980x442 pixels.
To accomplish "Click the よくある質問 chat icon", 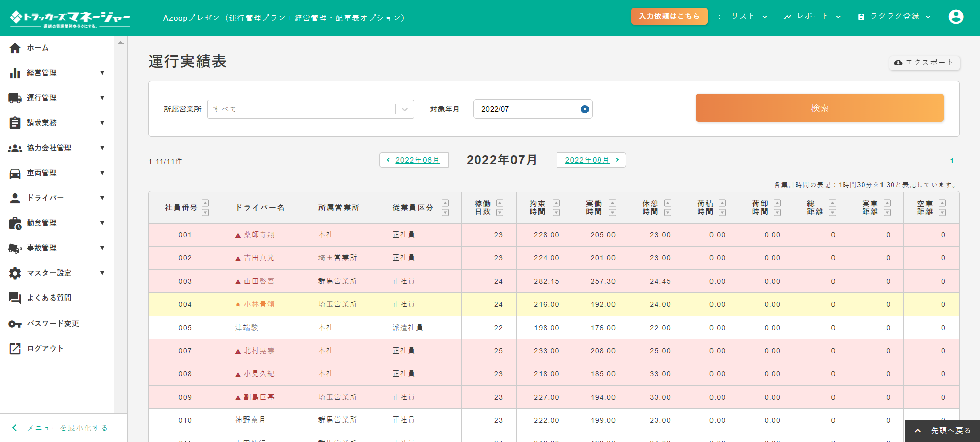I will (x=15, y=298).
